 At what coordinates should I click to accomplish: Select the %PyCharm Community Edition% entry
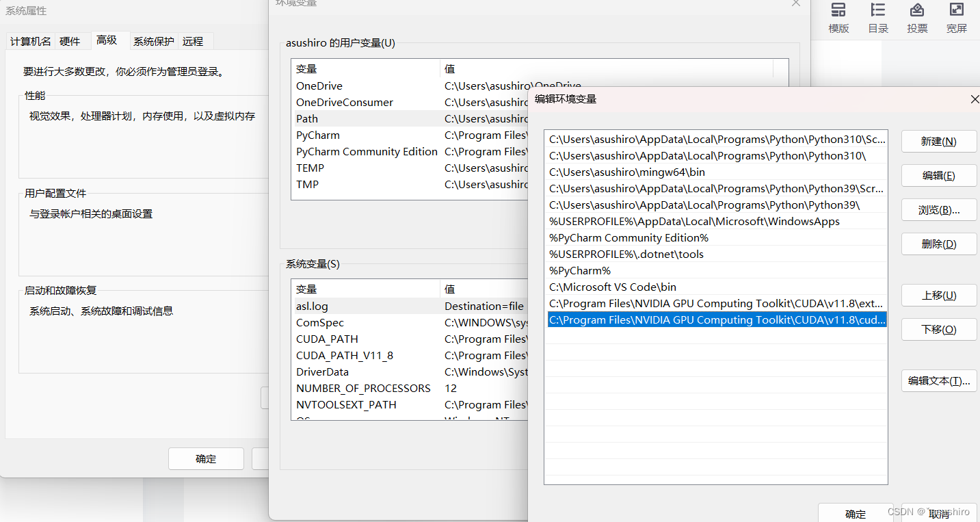[716, 238]
